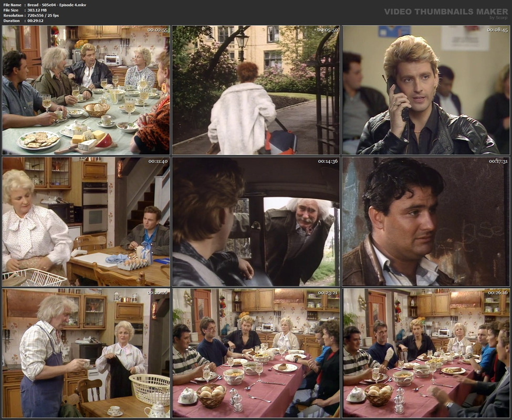Select the thumbnail at timestamp 00:08:45
Image resolution: width=512 pixels, height=420 pixels.
[426, 90]
